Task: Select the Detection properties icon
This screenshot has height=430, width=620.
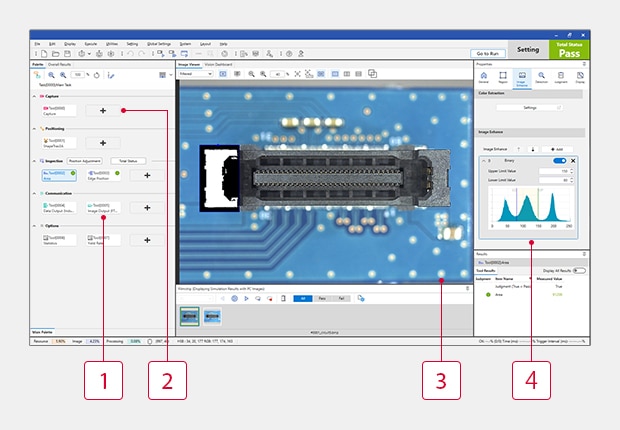Action: (541, 76)
